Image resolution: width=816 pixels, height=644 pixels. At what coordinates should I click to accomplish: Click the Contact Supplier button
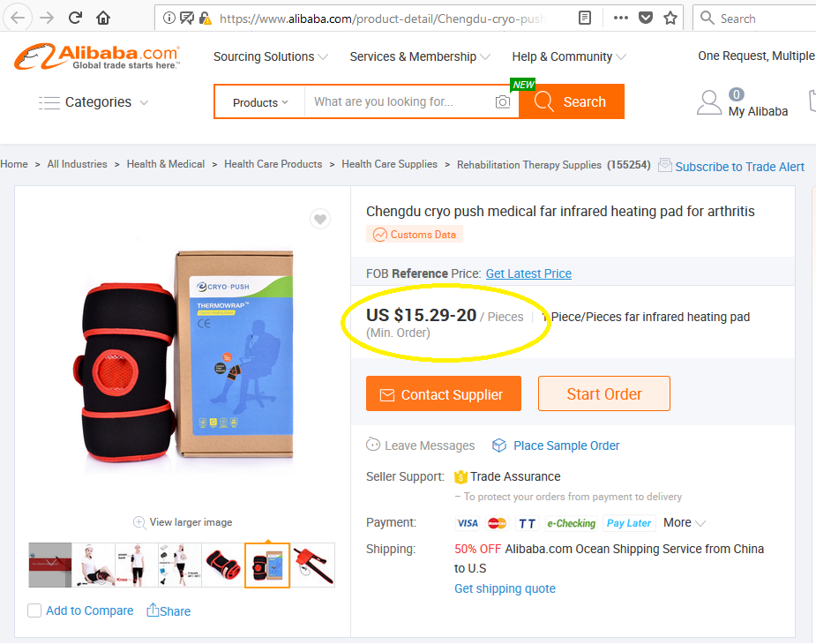444,394
